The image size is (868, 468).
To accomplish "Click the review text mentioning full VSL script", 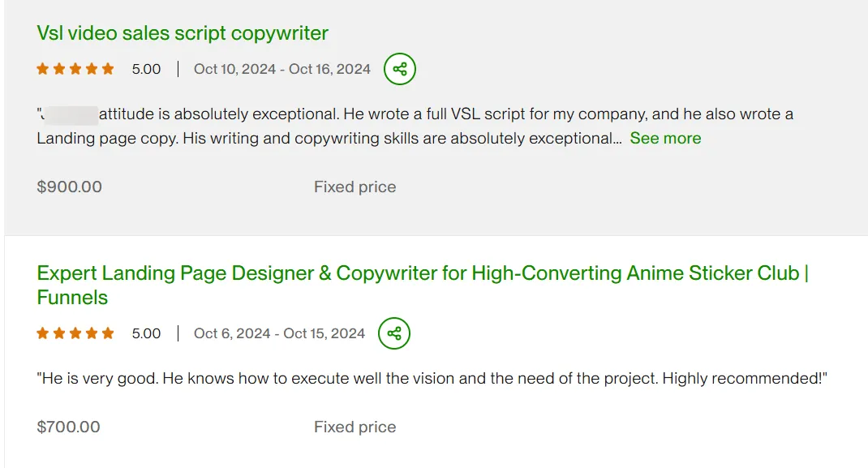I will coord(415,127).
